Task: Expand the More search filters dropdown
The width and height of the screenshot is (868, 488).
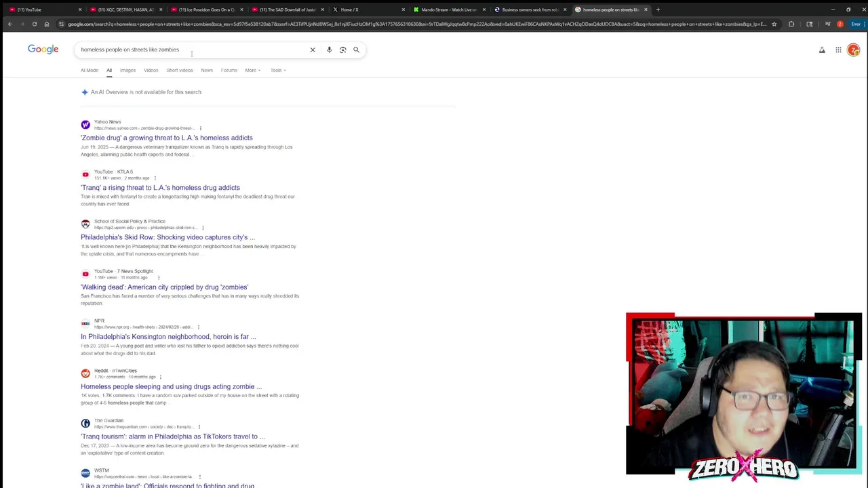Action: tap(252, 70)
